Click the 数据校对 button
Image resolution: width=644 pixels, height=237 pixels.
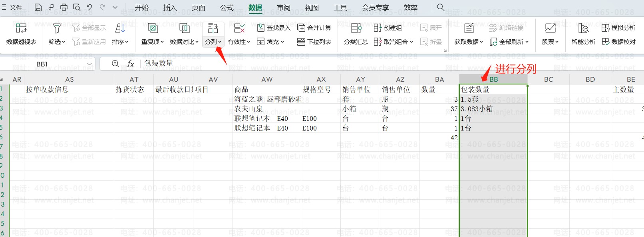click(x=618, y=42)
